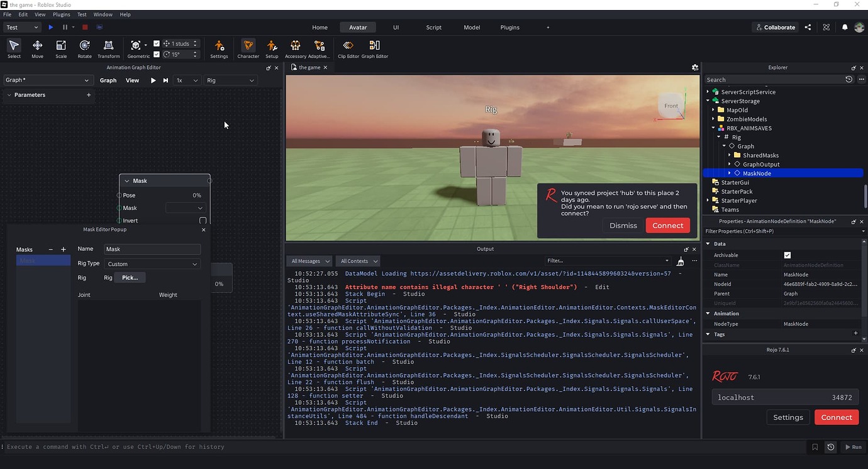
Task: Open Avatar Setup tool
Action: pyautogui.click(x=272, y=49)
